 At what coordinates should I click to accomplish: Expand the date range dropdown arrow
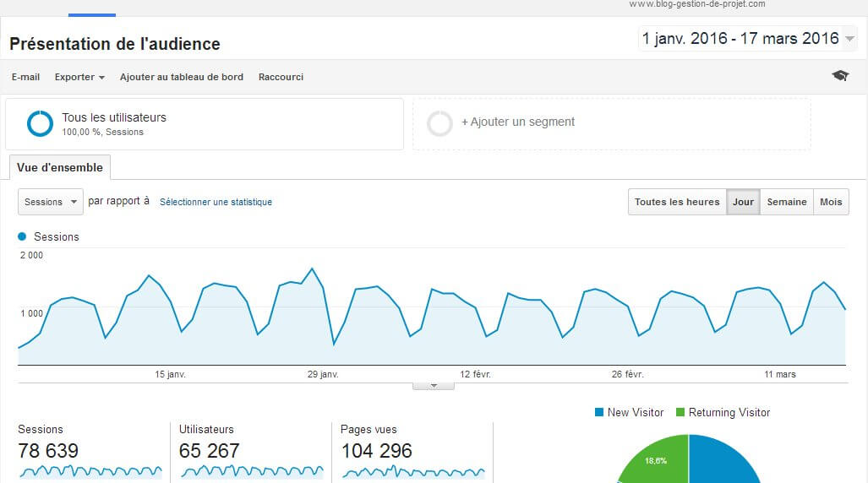[849, 39]
